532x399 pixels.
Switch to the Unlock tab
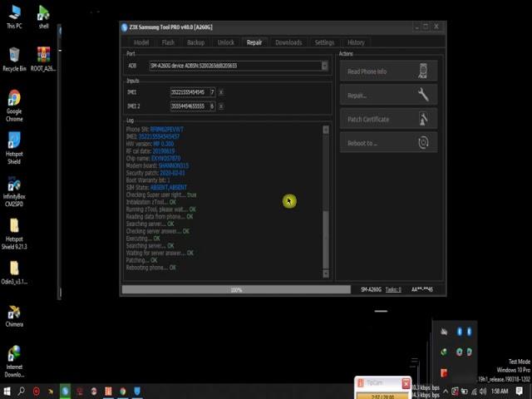tap(225, 42)
